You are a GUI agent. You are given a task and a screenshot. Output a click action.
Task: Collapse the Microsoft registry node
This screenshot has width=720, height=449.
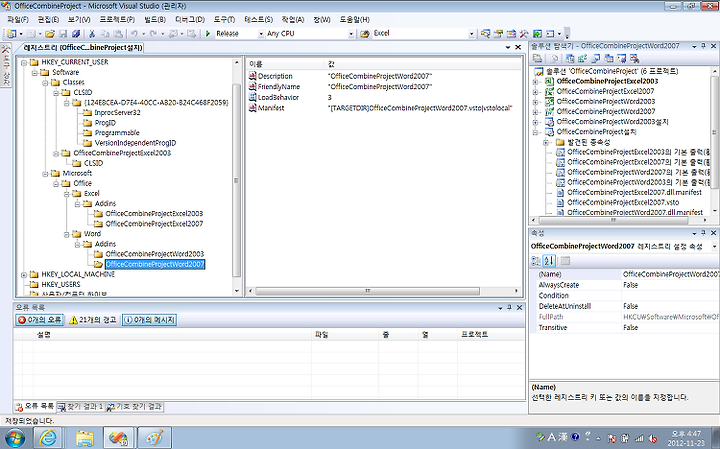coord(45,174)
